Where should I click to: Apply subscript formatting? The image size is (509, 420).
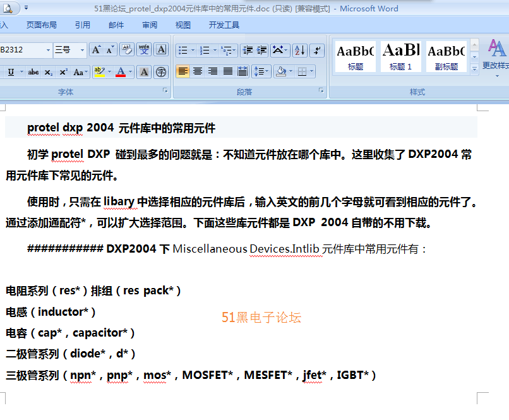pyautogui.click(x=48, y=72)
